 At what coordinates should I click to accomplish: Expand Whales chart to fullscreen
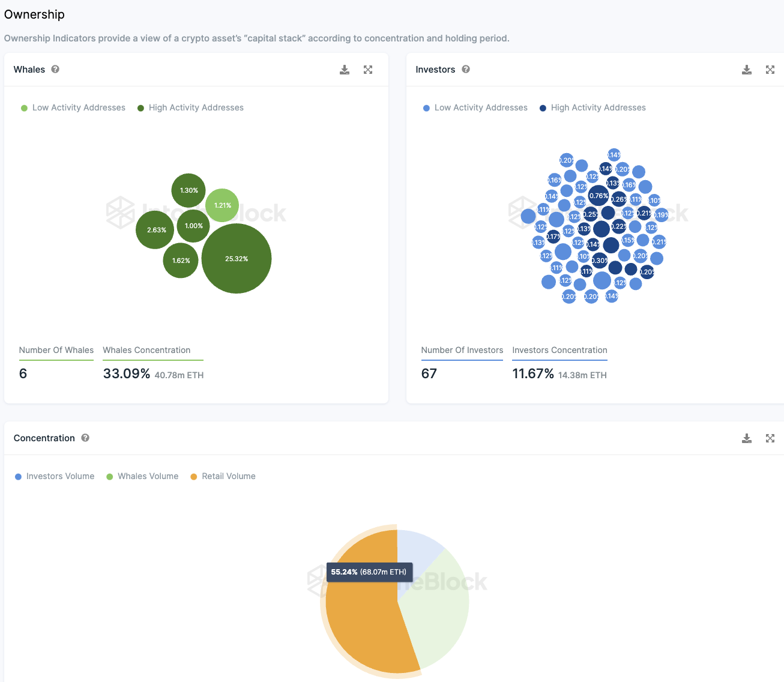click(x=368, y=70)
